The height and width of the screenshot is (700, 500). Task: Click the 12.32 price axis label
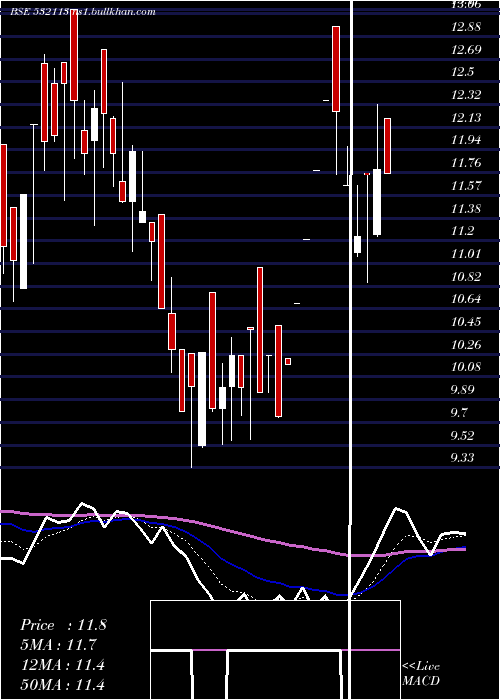[466, 95]
